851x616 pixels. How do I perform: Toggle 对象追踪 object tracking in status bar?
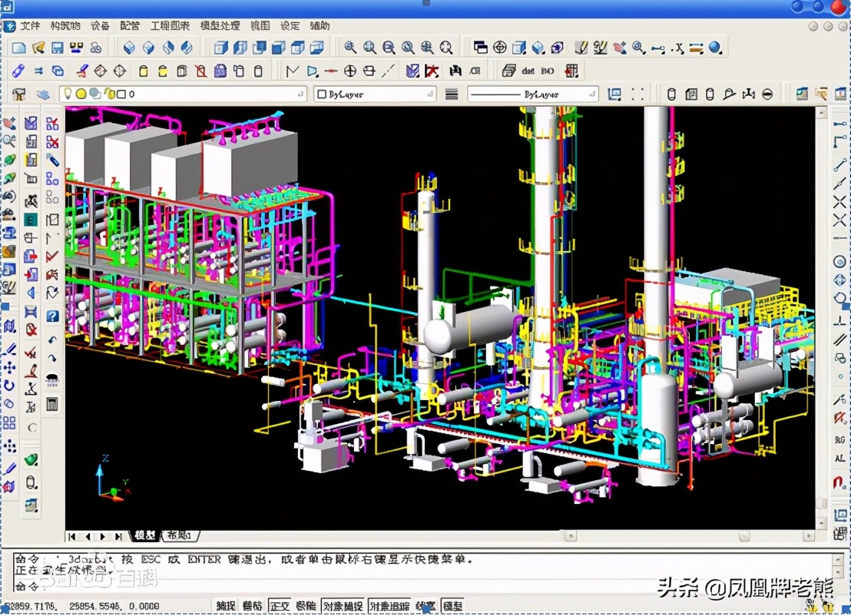pos(389,606)
